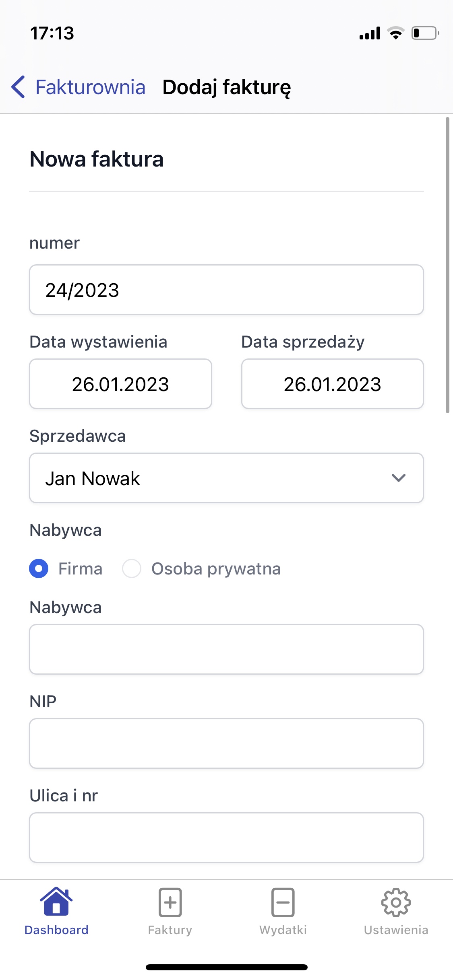Select the Osoba prywatna radio button
This screenshot has width=453, height=980.
(x=132, y=568)
